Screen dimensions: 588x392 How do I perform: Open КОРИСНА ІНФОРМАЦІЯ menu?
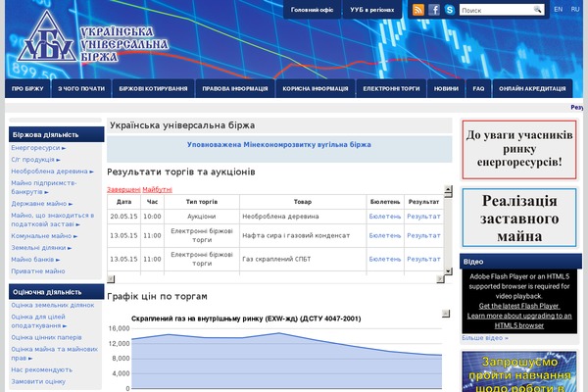pyautogui.click(x=316, y=88)
